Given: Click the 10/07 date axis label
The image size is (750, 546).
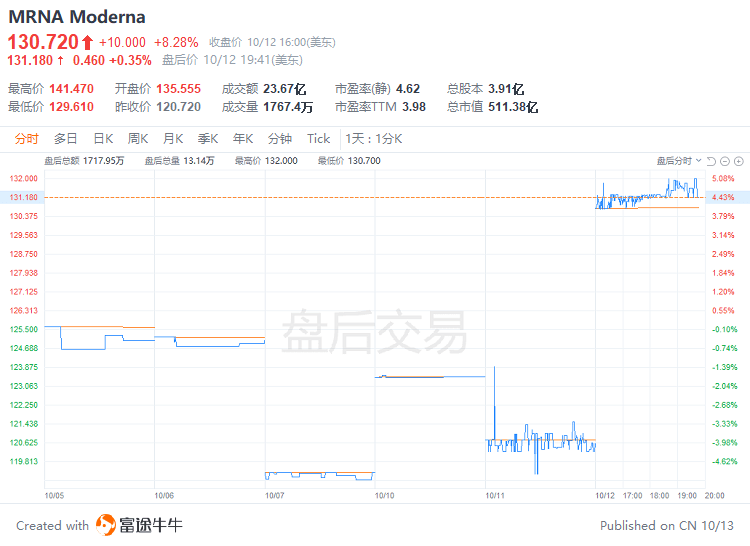Looking at the screenshot, I should pos(275,495).
